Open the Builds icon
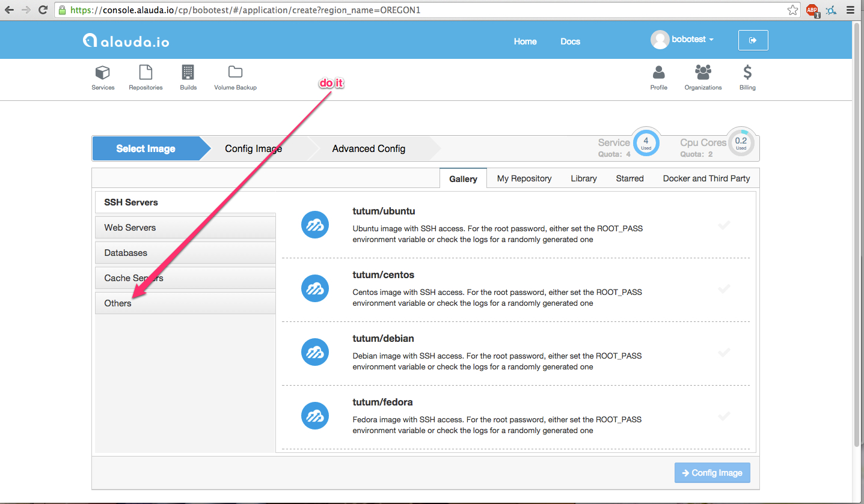 click(x=188, y=73)
